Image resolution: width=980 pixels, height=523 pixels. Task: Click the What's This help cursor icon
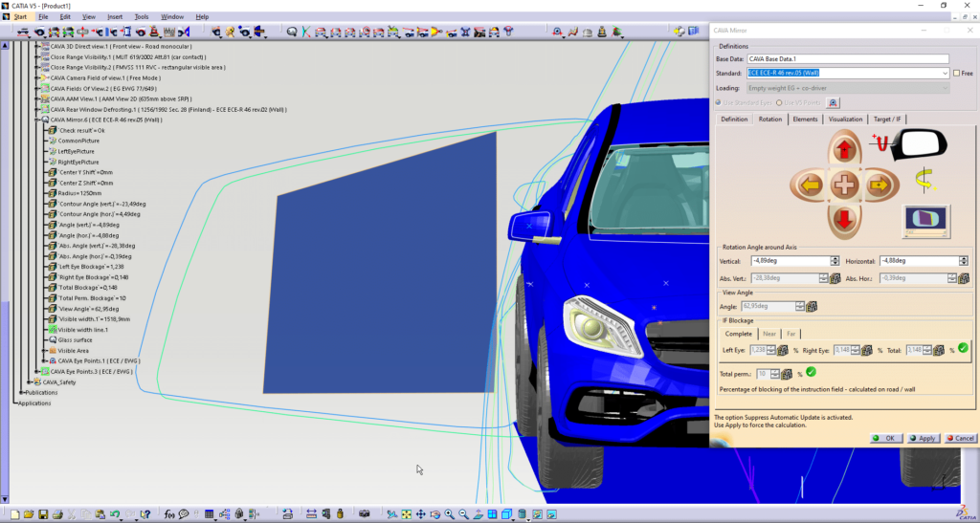point(145,515)
